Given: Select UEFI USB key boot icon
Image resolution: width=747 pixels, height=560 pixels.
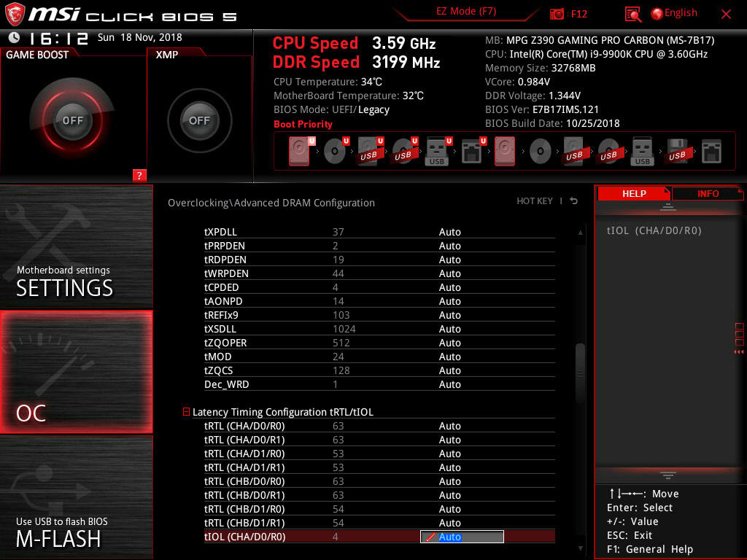Looking at the screenshot, I should (438, 151).
